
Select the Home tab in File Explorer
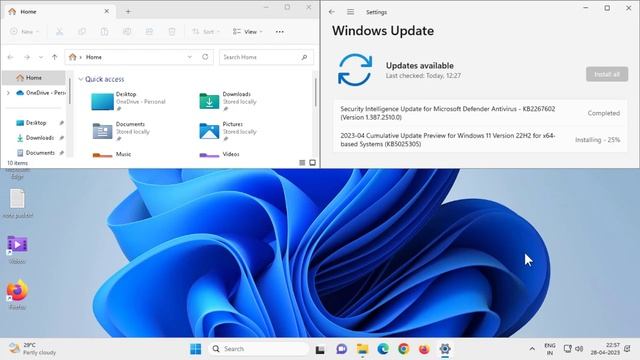(x=59, y=11)
